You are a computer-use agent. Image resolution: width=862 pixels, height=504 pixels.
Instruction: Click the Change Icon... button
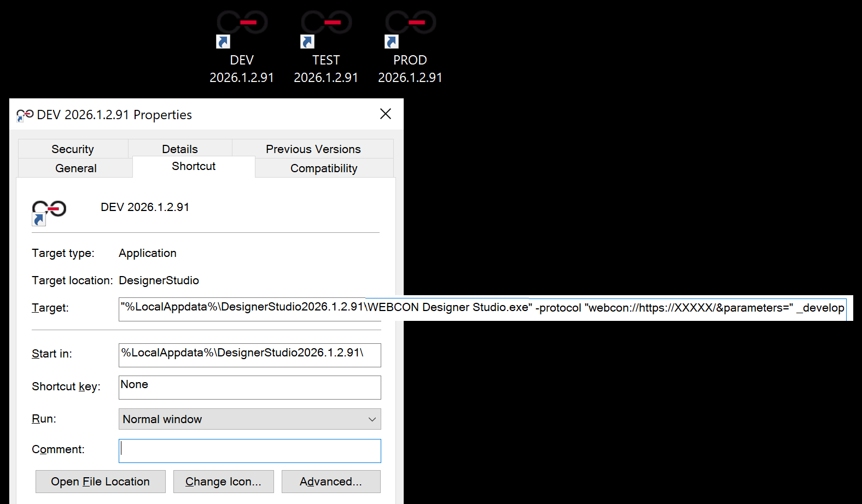pos(223,482)
